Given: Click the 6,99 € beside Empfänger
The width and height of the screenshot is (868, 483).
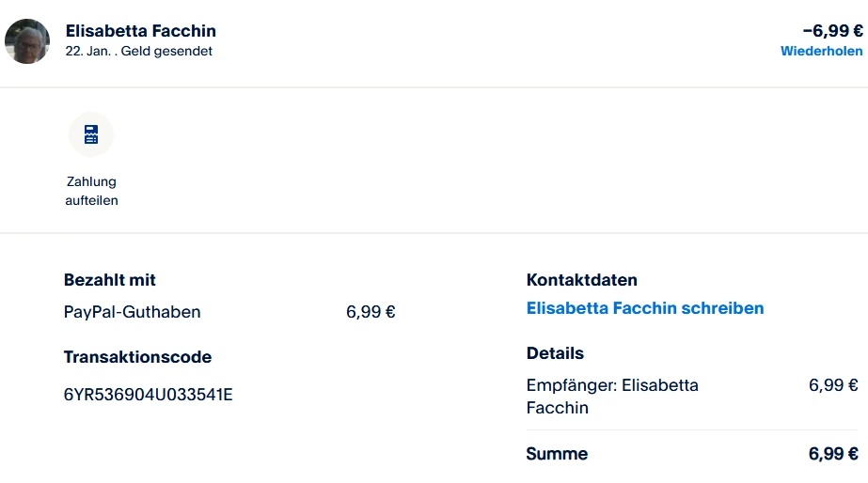Looking at the screenshot, I should tap(833, 385).
